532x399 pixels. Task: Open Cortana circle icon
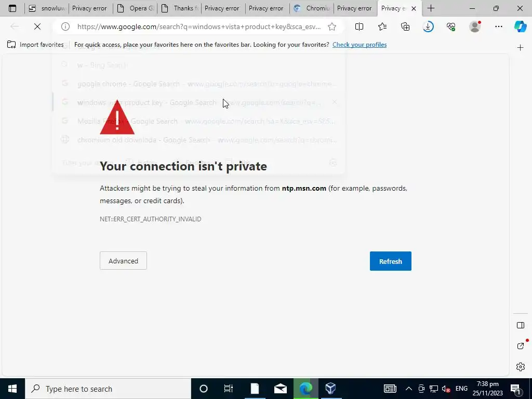[204, 389]
